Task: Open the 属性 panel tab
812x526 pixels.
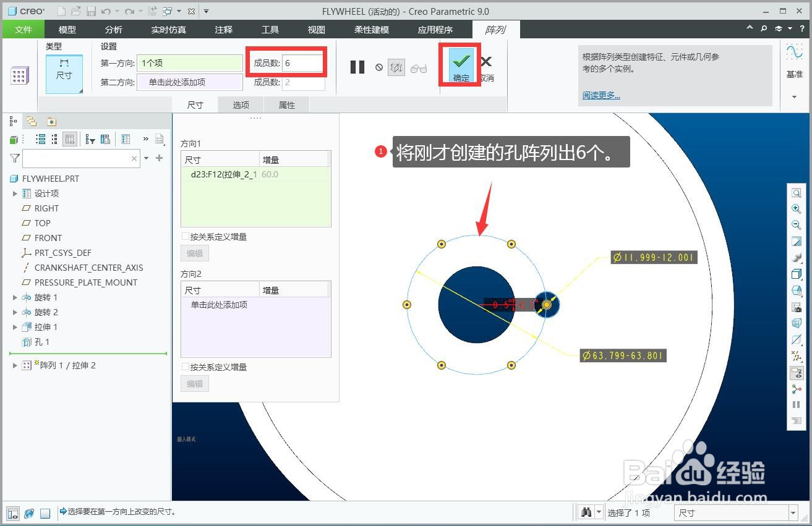Action: tap(286, 105)
